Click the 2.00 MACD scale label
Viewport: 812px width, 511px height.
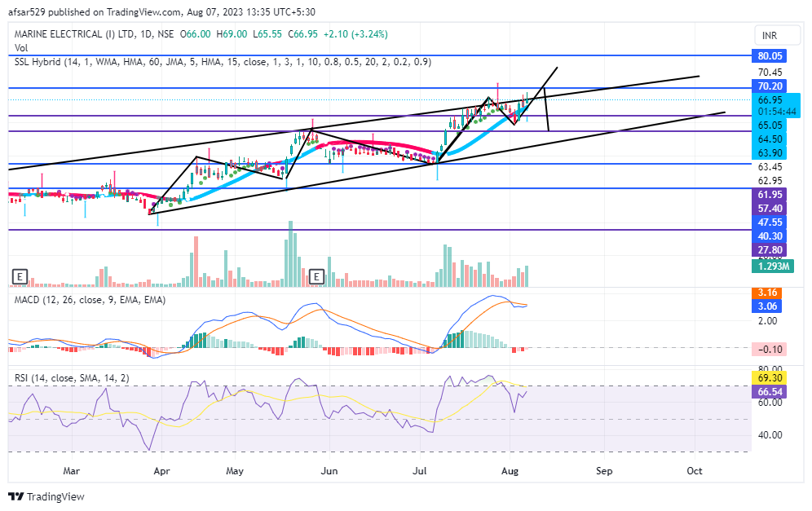click(x=767, y=321)
